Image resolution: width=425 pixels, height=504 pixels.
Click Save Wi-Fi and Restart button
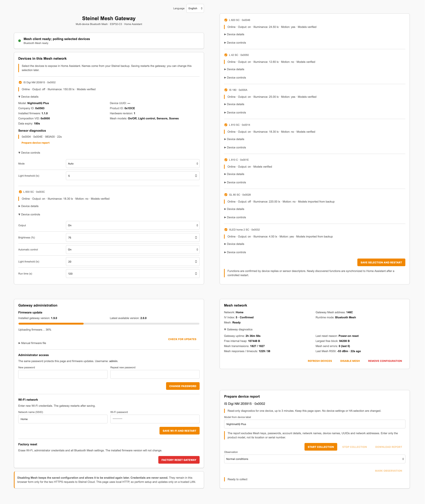(179, 431)
